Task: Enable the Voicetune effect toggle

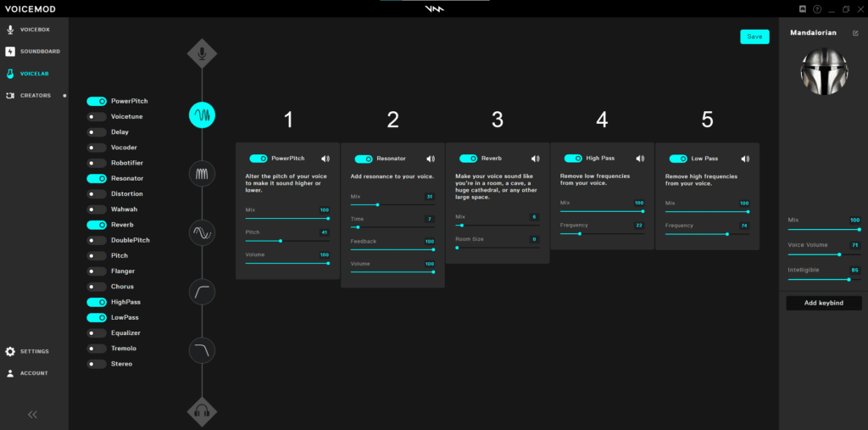Action: point(97,117)
